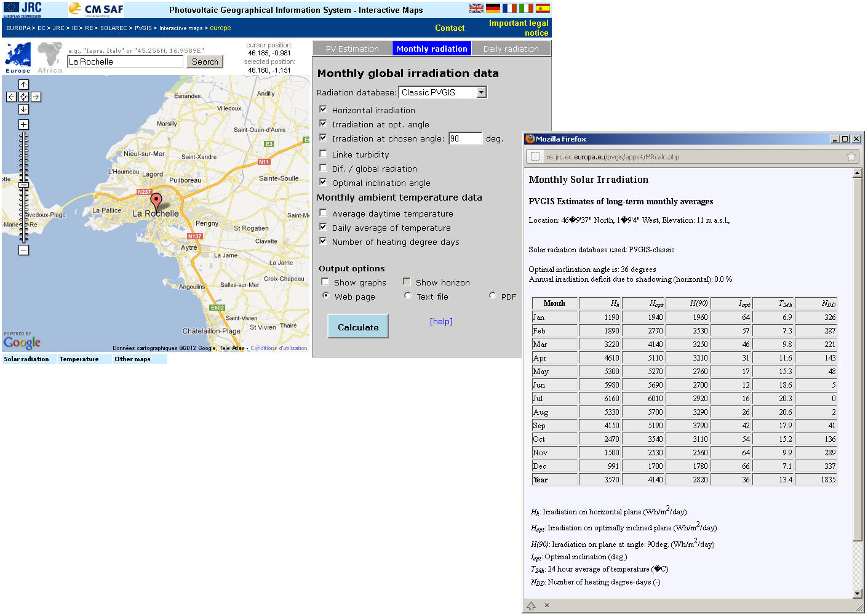This screenshot has height=614, width=868.
Task: Enable Linke turbidity
Action: (x=323, y=154)
